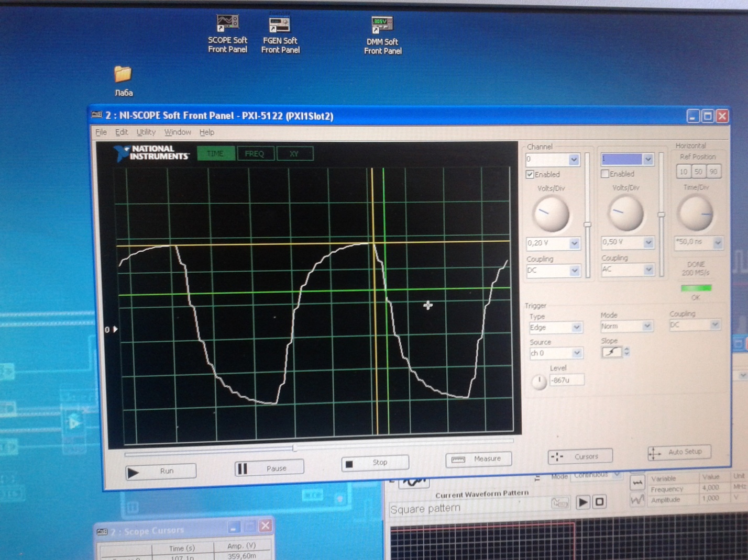Set Ref Position to 90
Image resolution: width=748 pixels, height=560 pixels.
click(x=713, y=172)
